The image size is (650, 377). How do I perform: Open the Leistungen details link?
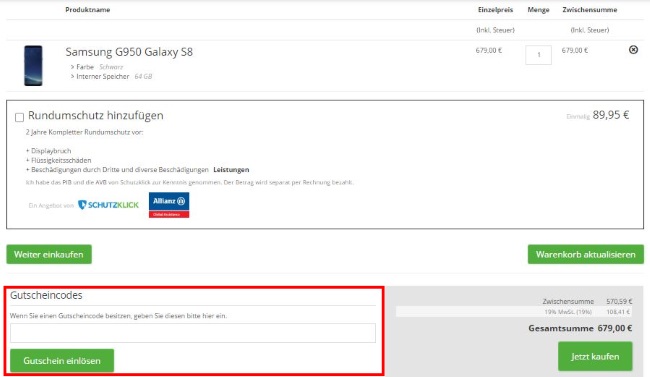[x=231, y=170]
